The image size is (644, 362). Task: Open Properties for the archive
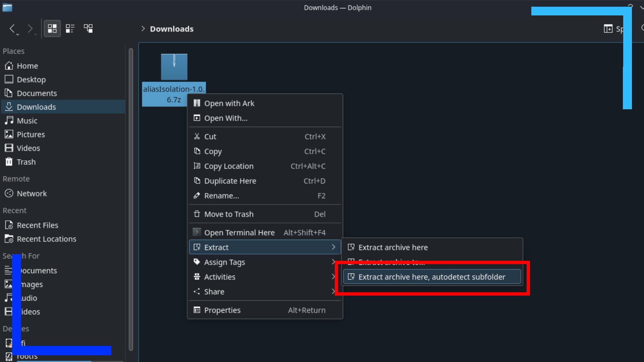222,310
